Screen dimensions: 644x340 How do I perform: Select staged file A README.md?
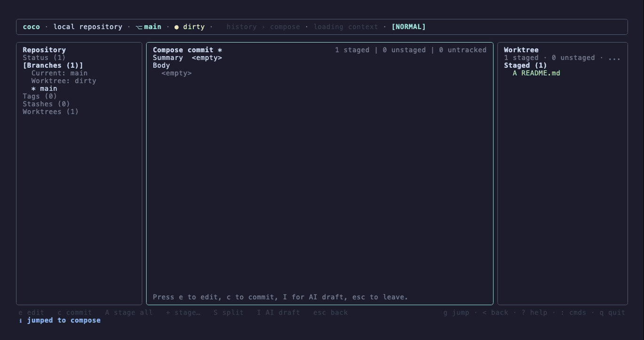536,73
